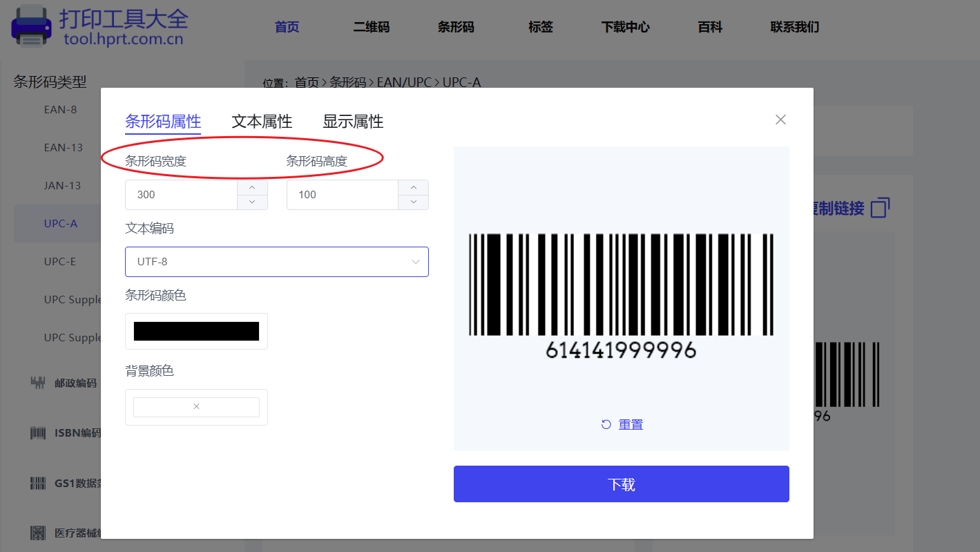Open the background color picker swatch
Screen dimensions: 980x552
196,407
